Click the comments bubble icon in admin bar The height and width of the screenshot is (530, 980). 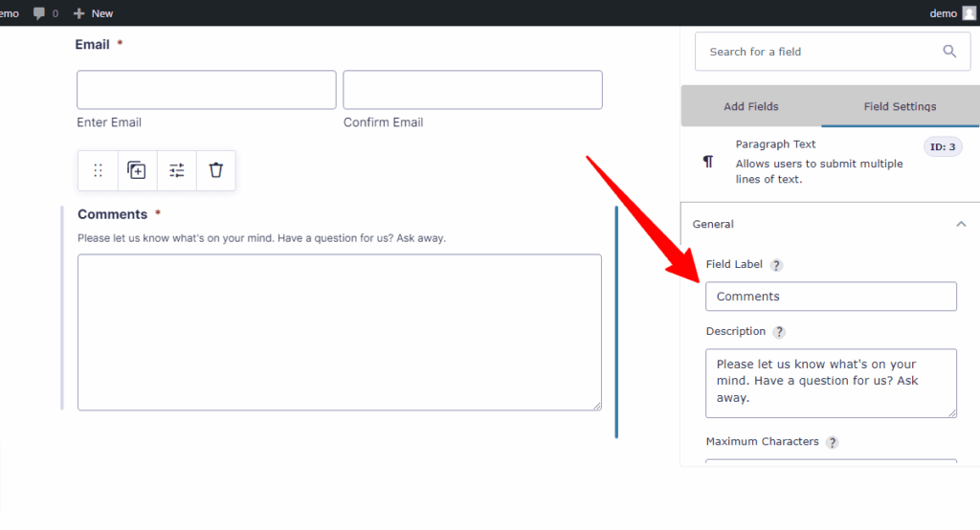pos(39,13)
